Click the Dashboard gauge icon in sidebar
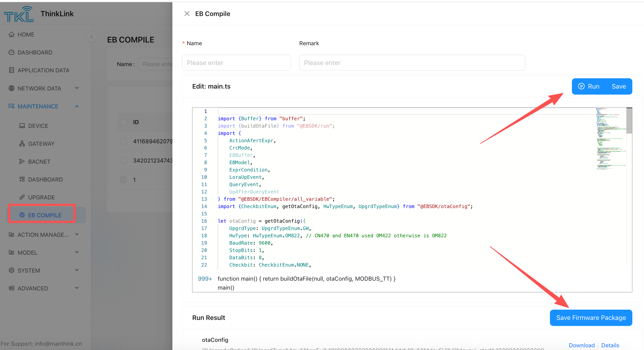 click(11, 52)
